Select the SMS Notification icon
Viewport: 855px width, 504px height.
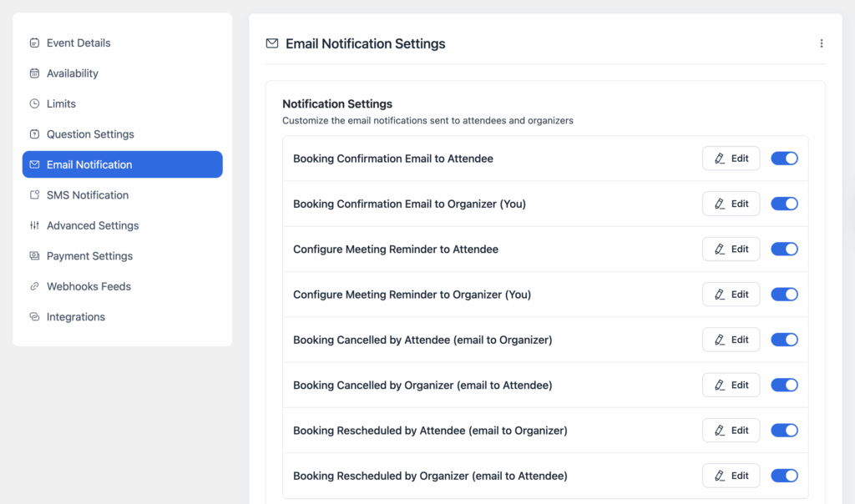pyautogui.click(x=33, y=194)
